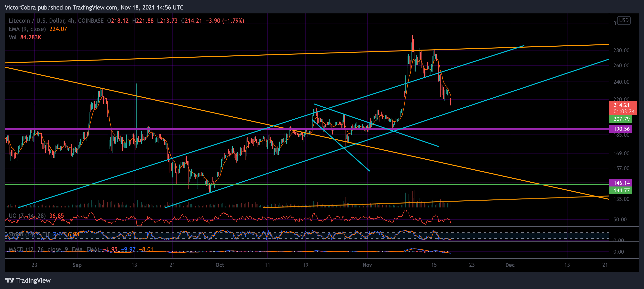This screenshot has height=289, width=644.
Task: Click the 185.00 price axis tick
Action: 621,135
